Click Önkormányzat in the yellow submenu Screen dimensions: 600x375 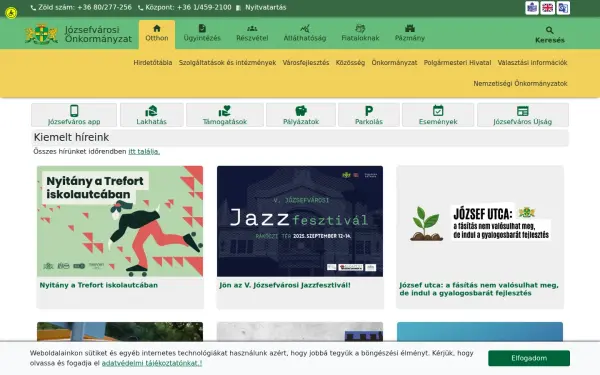[x=394, y=62]
